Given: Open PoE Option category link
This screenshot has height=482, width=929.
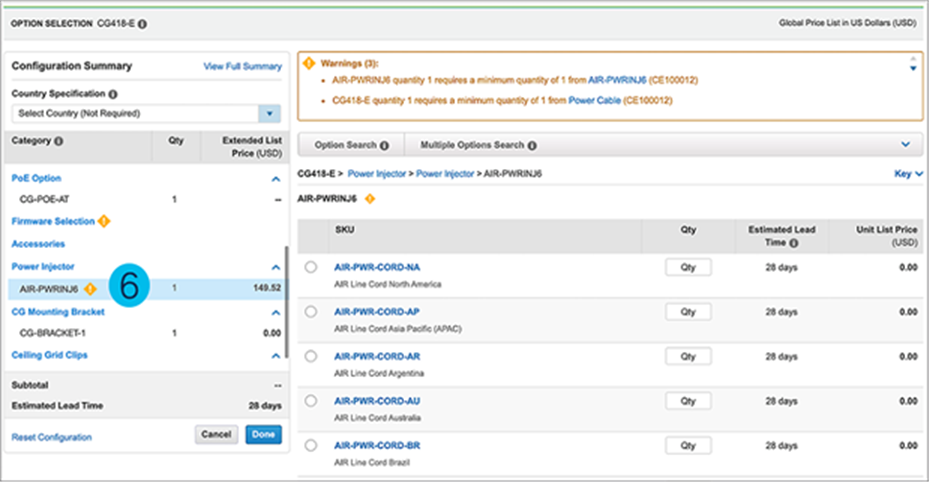Looking at the screenshot, I should [36, 178].
